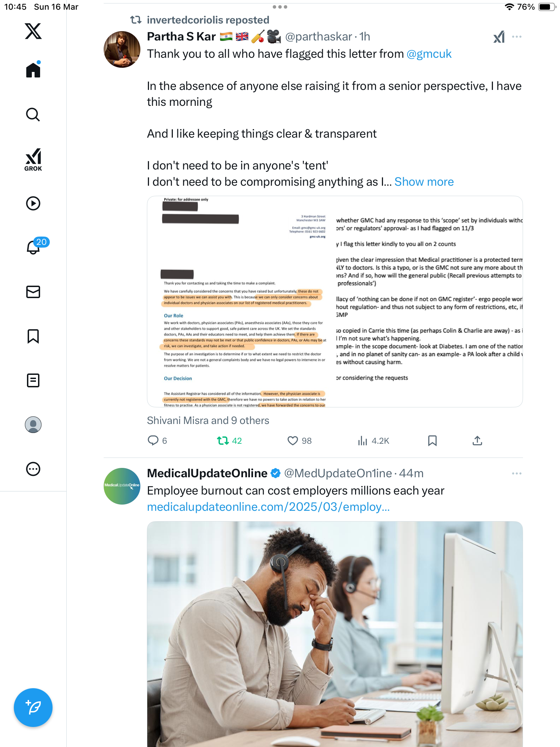Tap the compose new post button
560x747 pixels.
click(x=33, y=708)
